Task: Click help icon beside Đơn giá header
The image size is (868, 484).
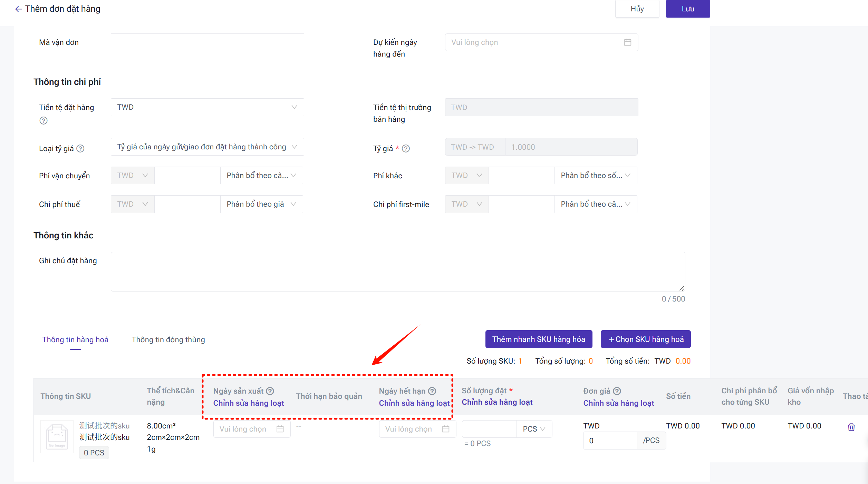Action: (x=617, y=391)
